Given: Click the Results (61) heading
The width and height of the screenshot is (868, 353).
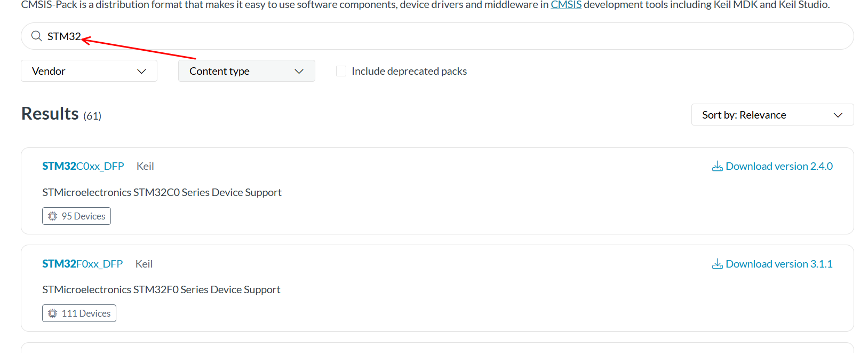Looking at the screenshot, I should tap(61, 114).
